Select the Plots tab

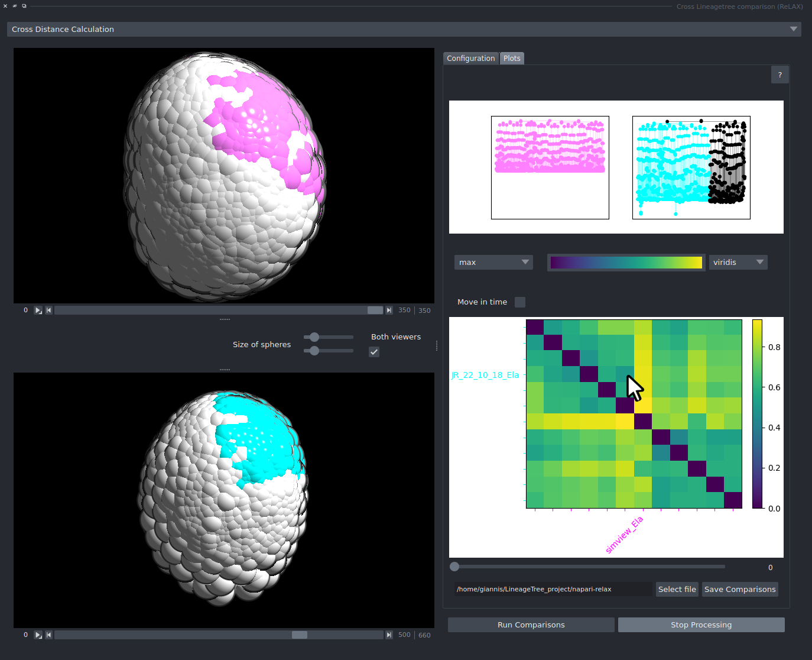pyautogui.click(x=511, y=58)
